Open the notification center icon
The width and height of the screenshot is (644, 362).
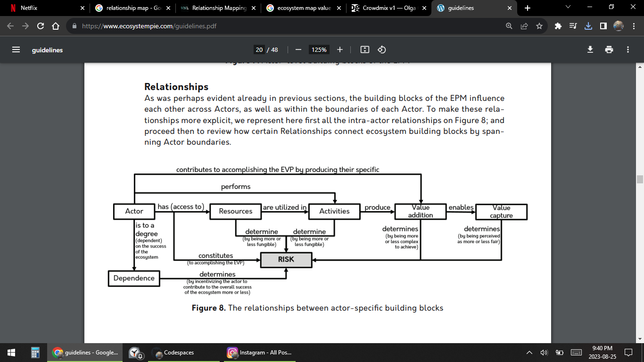628,352
